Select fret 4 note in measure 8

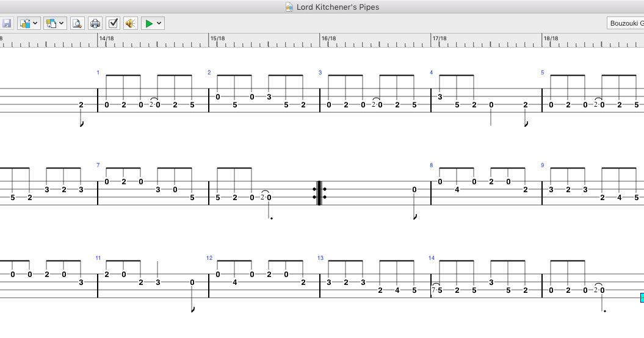pyautogui.click(x=457, y=190)
